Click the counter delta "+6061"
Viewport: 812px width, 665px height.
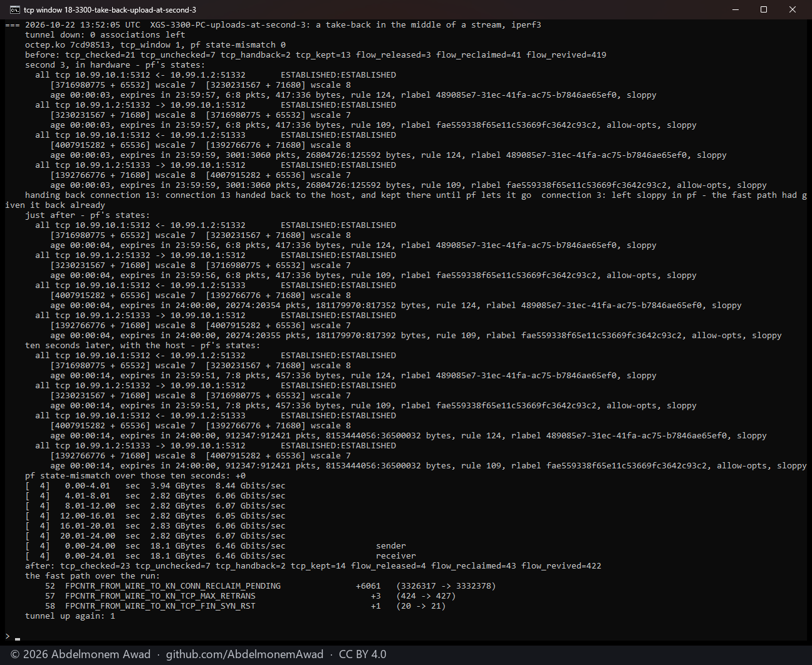pos(368,586)
